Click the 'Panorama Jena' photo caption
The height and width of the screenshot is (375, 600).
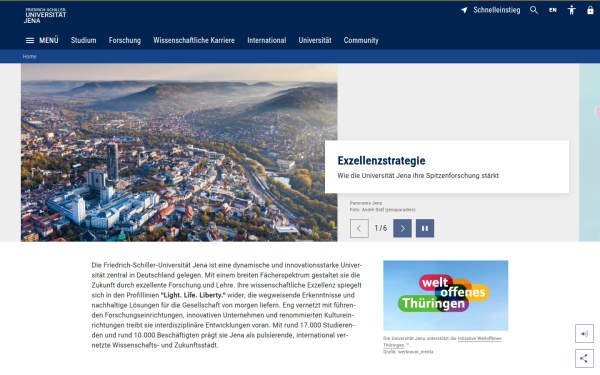[366, 203]
